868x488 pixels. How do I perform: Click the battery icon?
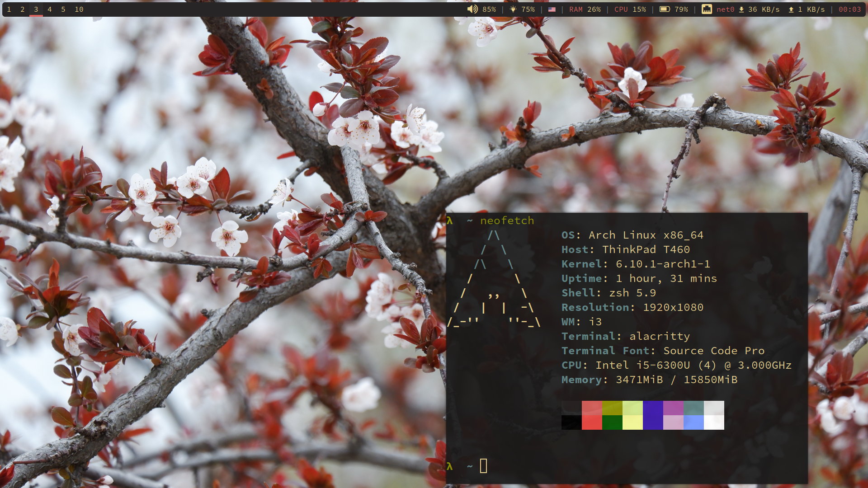(x=665, y=9)
